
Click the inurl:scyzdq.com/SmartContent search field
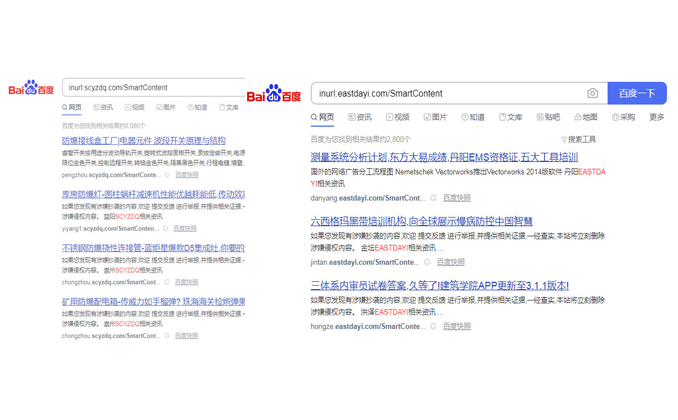154,87
